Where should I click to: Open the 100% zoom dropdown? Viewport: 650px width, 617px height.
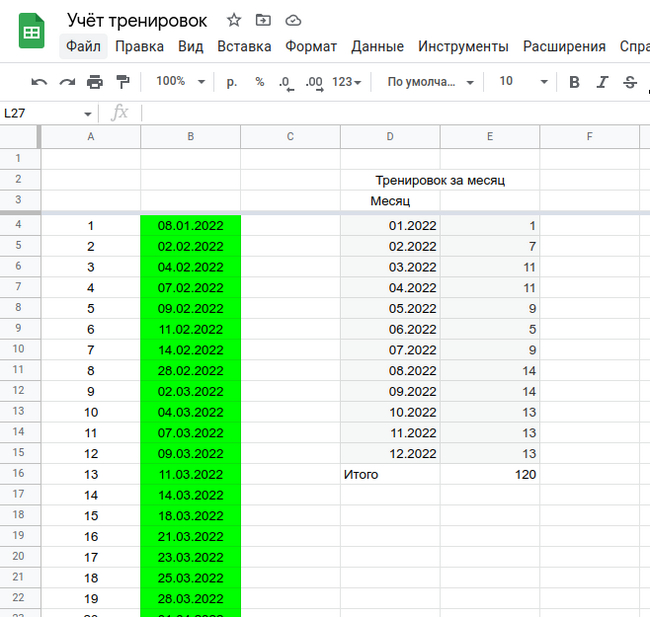click(x=180, y=82)
